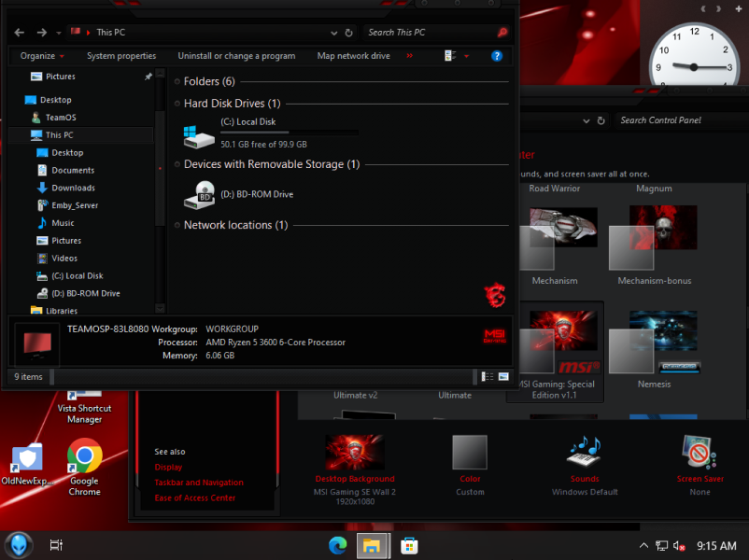Open Task View on the taskbar
749x560 pixels.
tap(56, 545)
